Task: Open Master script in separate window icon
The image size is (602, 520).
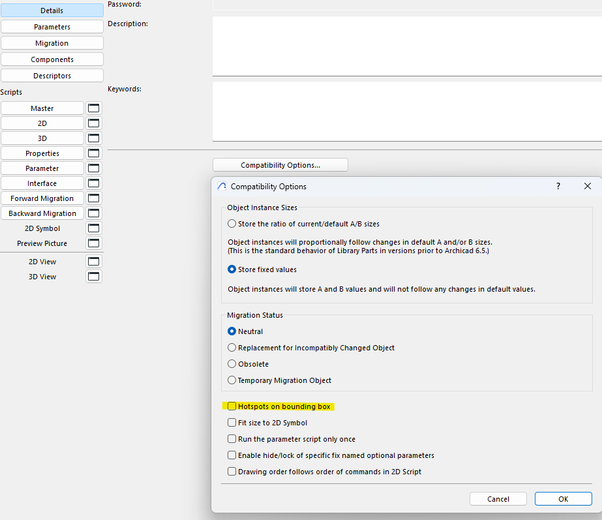Action: pos(93,108)
